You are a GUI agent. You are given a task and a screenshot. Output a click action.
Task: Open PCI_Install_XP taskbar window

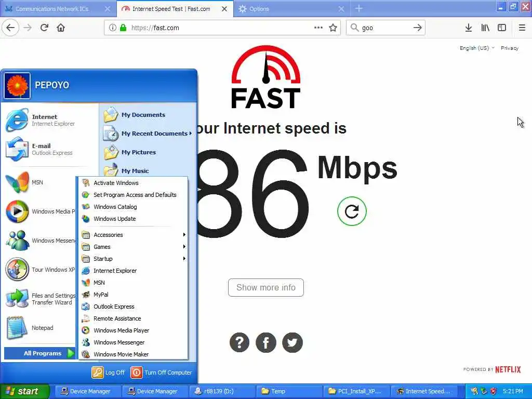pos(356,391)
